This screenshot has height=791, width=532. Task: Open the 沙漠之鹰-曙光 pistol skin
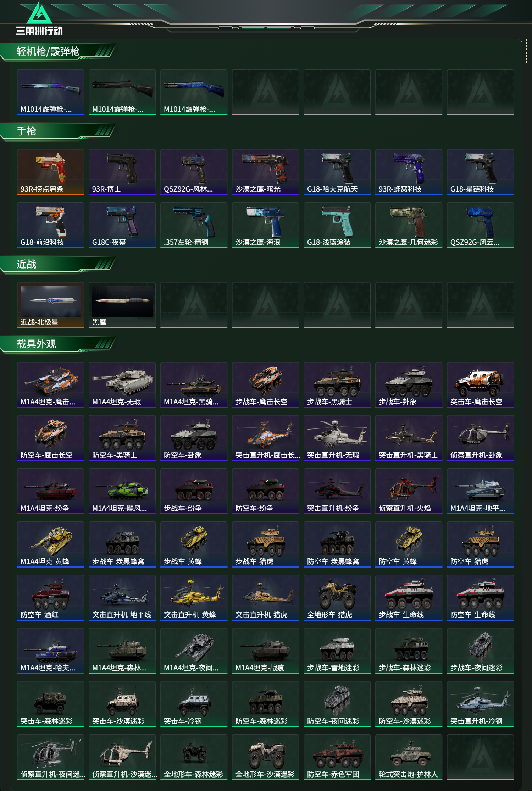click(x=265, y=172)
